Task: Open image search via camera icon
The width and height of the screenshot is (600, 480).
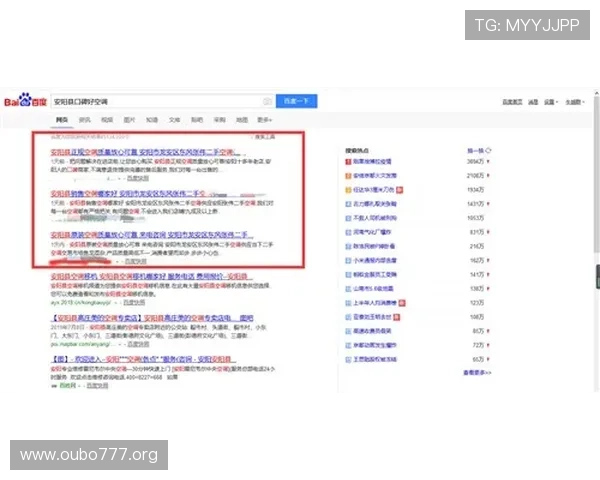Action: [267, 101]
